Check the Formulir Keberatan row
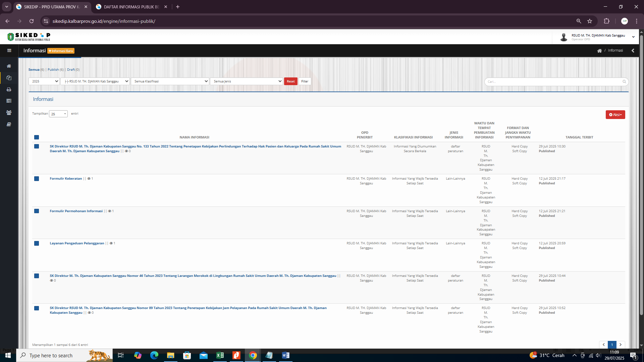 click(x=37, y=179)
